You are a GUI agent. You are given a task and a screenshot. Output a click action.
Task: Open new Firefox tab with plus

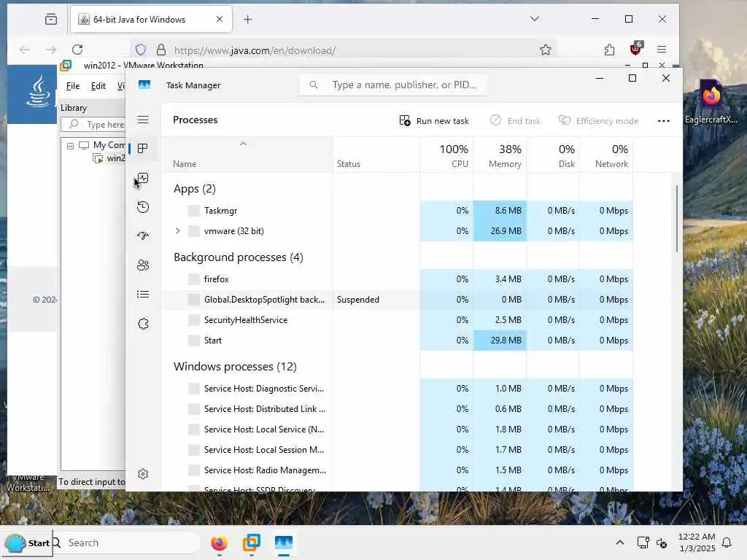tap(248, 20)
